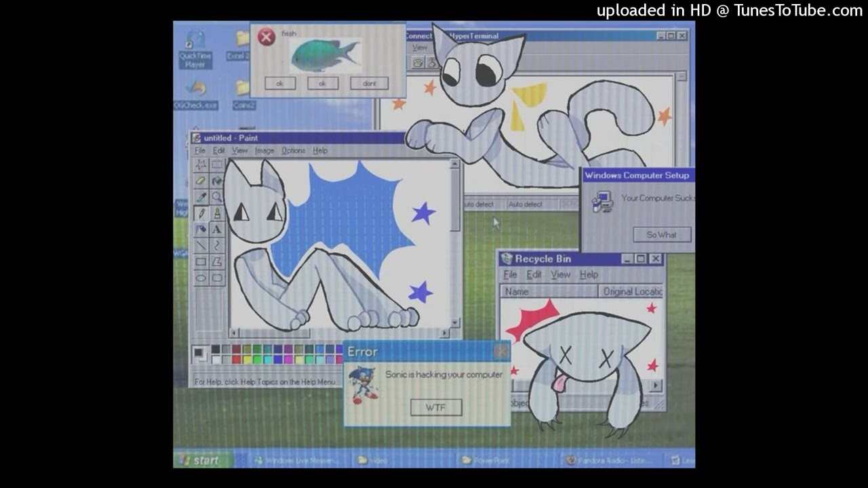The image size is (868, 488).
Task: Click the Coins2 folder desktop icon
Action: pos(243,95)
